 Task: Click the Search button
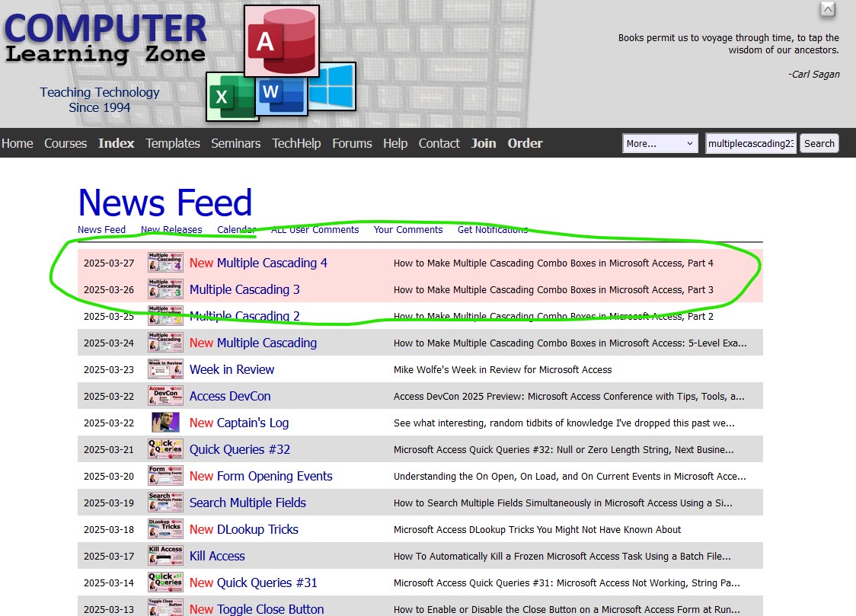(819, 143)
